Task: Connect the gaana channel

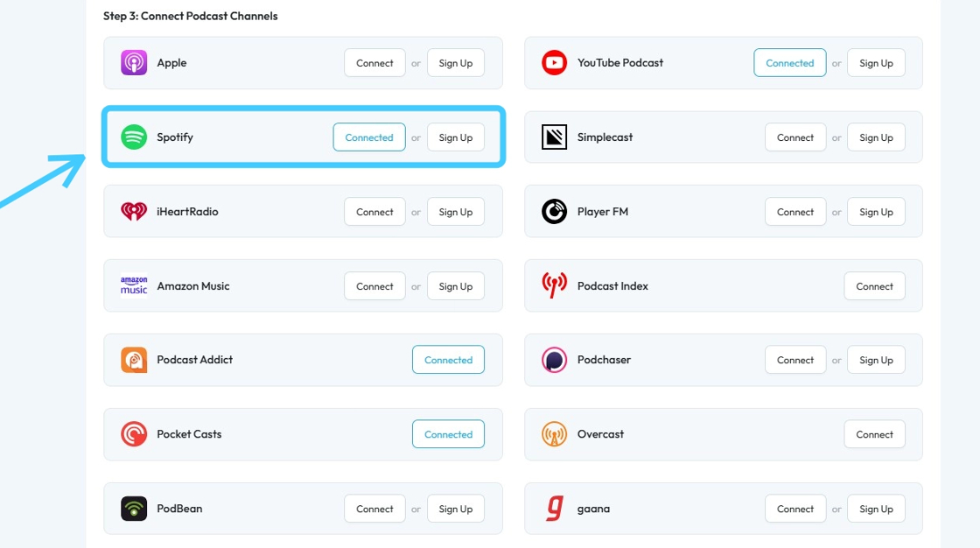Action: coord(795,509)
